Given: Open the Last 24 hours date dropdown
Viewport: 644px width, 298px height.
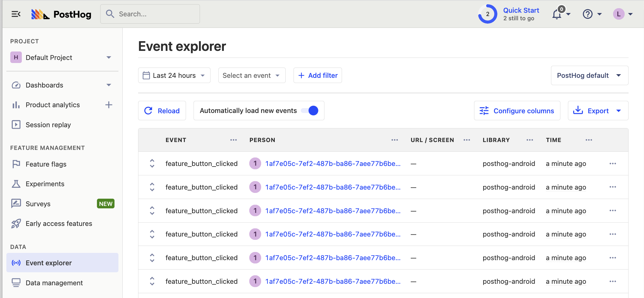Looking at the screenshot, I should point(174,75).
